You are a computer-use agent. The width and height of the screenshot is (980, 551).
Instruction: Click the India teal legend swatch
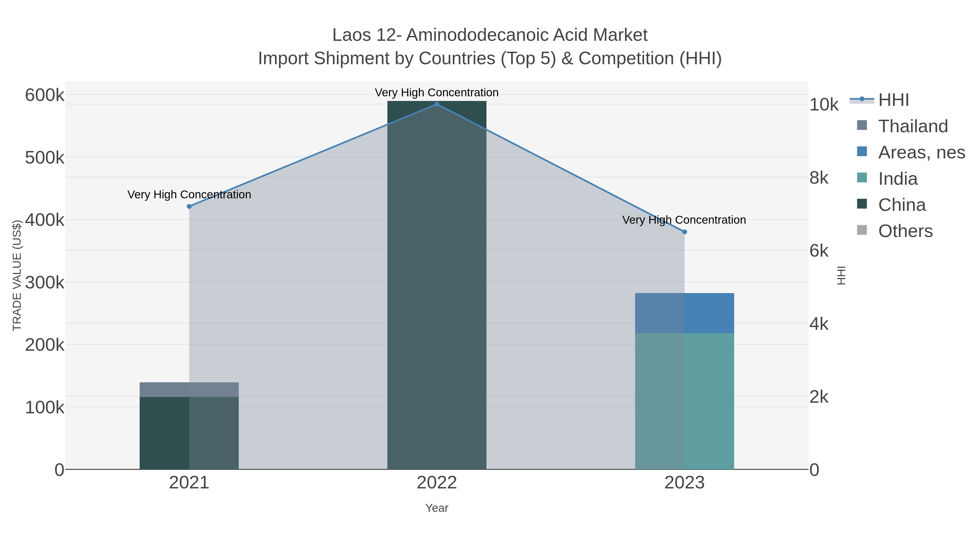tap(862, 178)
